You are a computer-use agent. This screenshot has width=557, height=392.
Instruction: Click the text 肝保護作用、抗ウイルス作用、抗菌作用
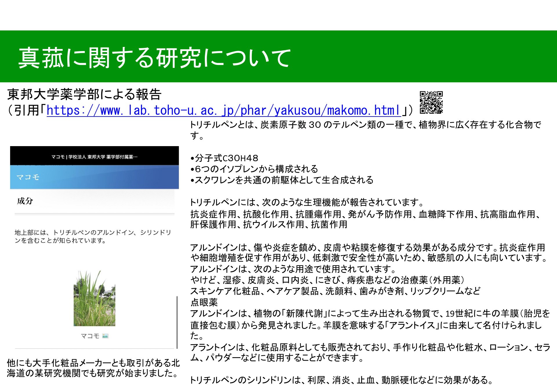click(269, 224)
